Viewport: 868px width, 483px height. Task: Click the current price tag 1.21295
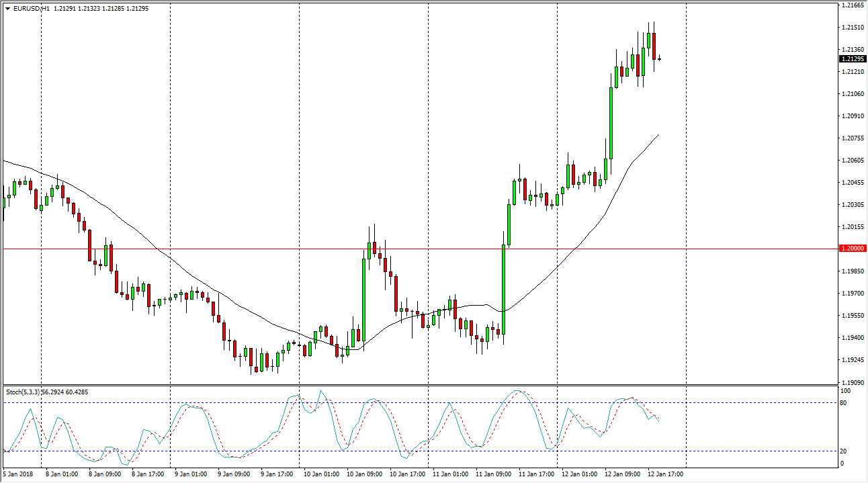pyautogui.click(x=853, y=59)
